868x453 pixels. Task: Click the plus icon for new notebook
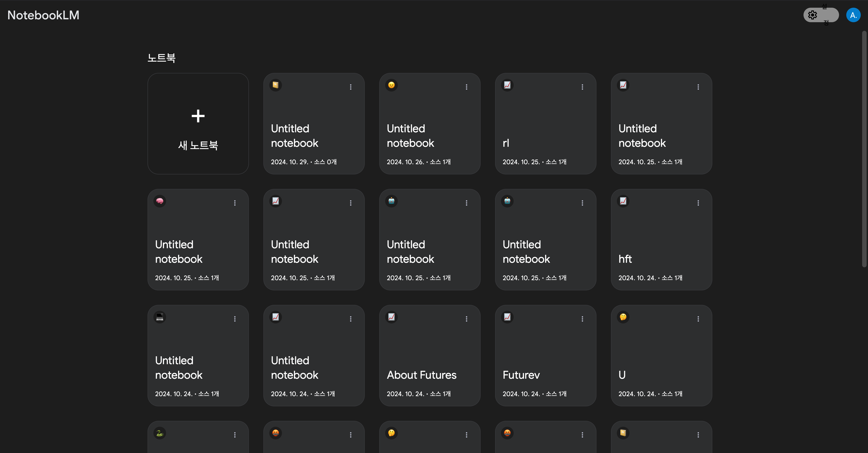198,116
